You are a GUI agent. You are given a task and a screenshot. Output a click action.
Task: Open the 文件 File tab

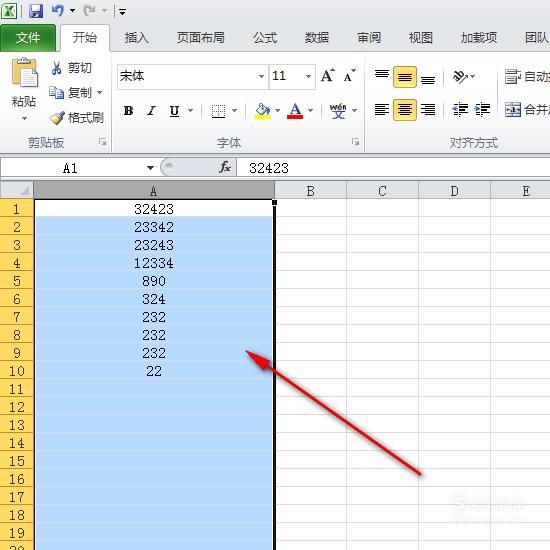28,38
